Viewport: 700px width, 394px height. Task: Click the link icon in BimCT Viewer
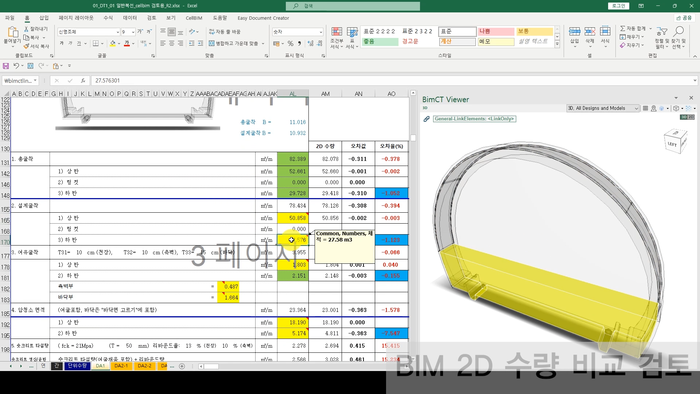[427, 119]
